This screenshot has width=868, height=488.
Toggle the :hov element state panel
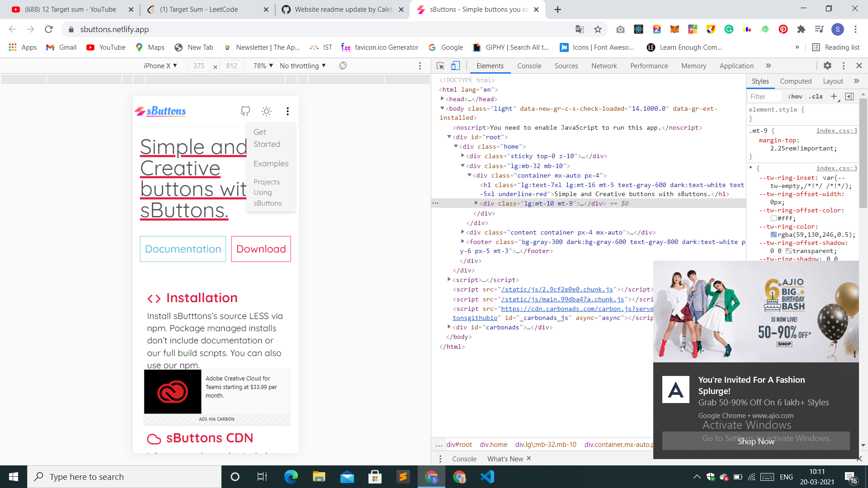click(795, 96)
